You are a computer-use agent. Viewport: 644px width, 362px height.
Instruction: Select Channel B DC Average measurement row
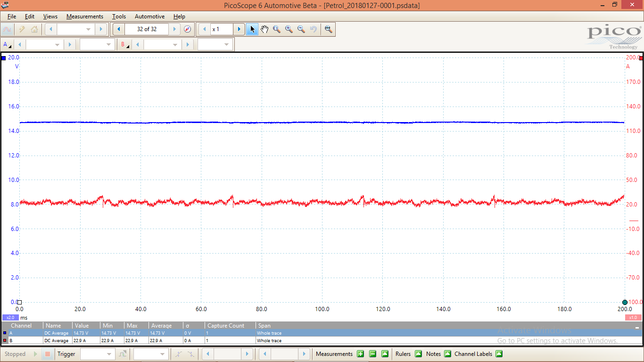coord(141,340)
